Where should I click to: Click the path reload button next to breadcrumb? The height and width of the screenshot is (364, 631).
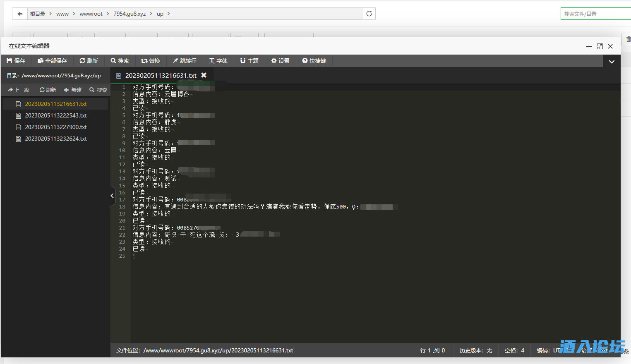[369, 14]
